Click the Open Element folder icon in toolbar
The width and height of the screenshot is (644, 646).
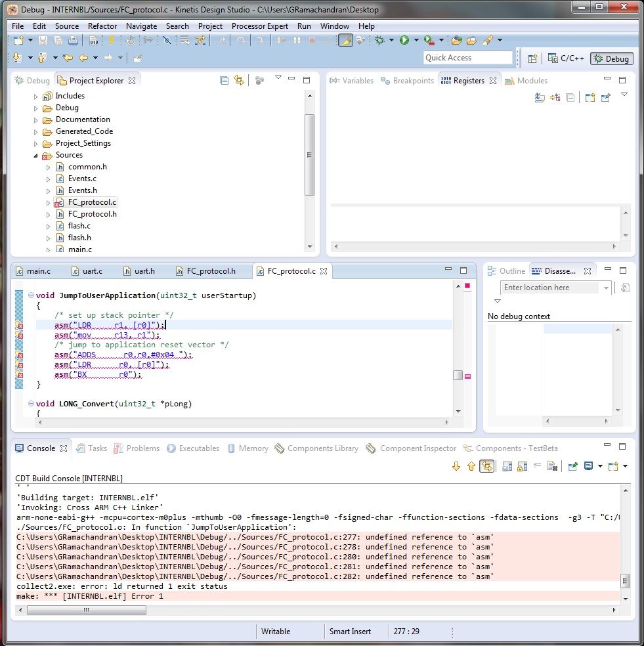[x=456, y=41]
